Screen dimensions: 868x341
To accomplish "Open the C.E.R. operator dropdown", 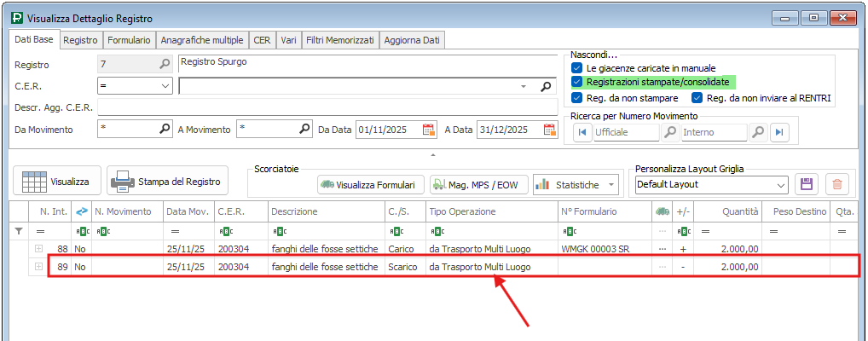I will click(x=165, y=86).
